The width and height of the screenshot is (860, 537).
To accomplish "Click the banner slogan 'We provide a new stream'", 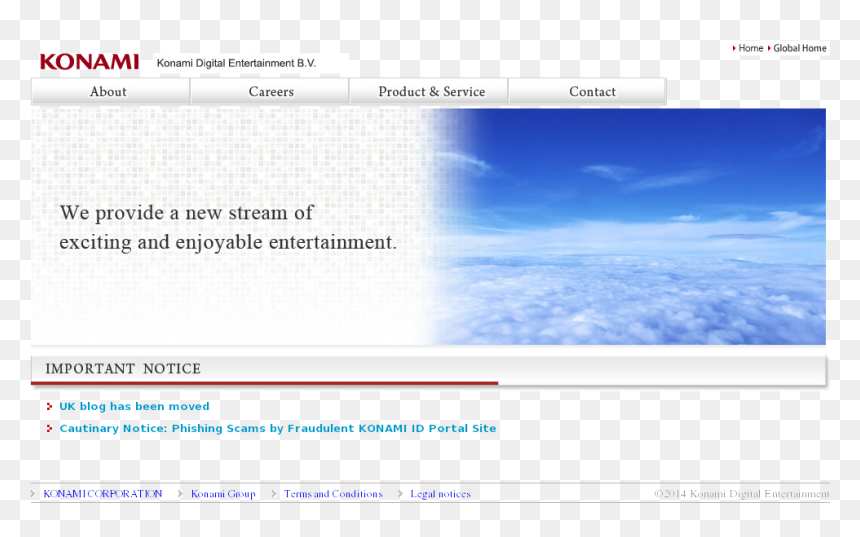I will (228, 227).
